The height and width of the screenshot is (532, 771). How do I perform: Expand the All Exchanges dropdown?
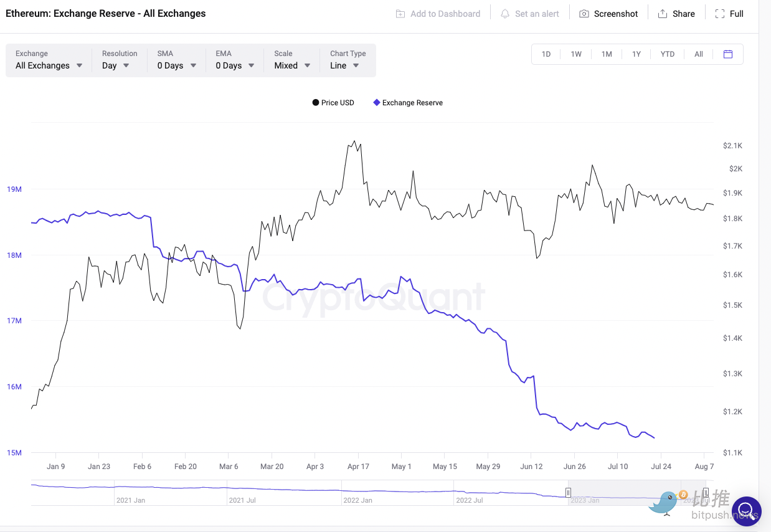(x=49, y=65)
